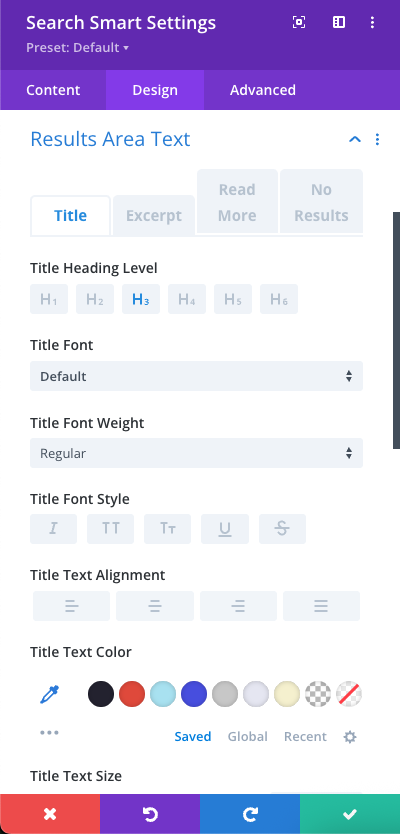Collapse the Results Area Text section
The height and width of the screenshot is (834, 400).
(x=355, y=139)
